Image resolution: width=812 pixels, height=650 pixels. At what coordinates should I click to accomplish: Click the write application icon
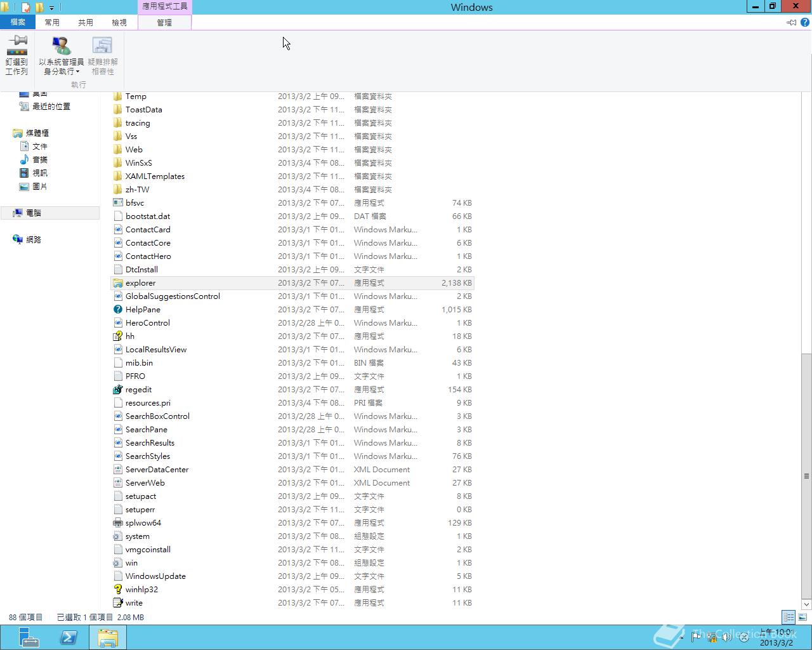tap(117, 602)
